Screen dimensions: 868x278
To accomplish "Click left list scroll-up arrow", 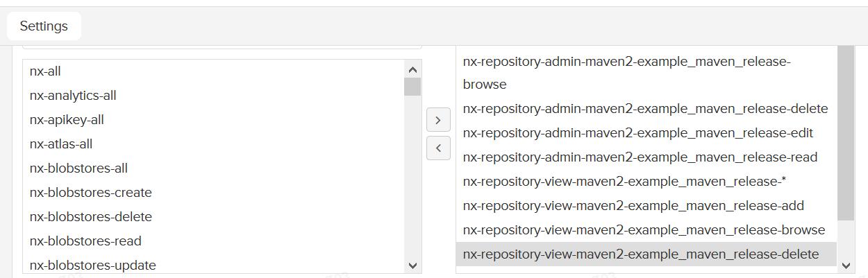I will 412,69.
